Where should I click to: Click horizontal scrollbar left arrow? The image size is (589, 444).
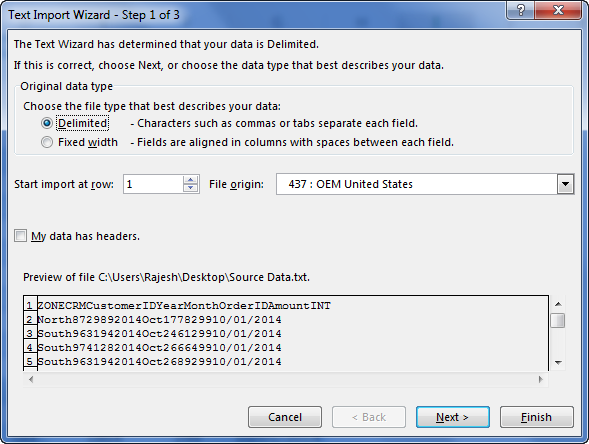tap(31, 379)
